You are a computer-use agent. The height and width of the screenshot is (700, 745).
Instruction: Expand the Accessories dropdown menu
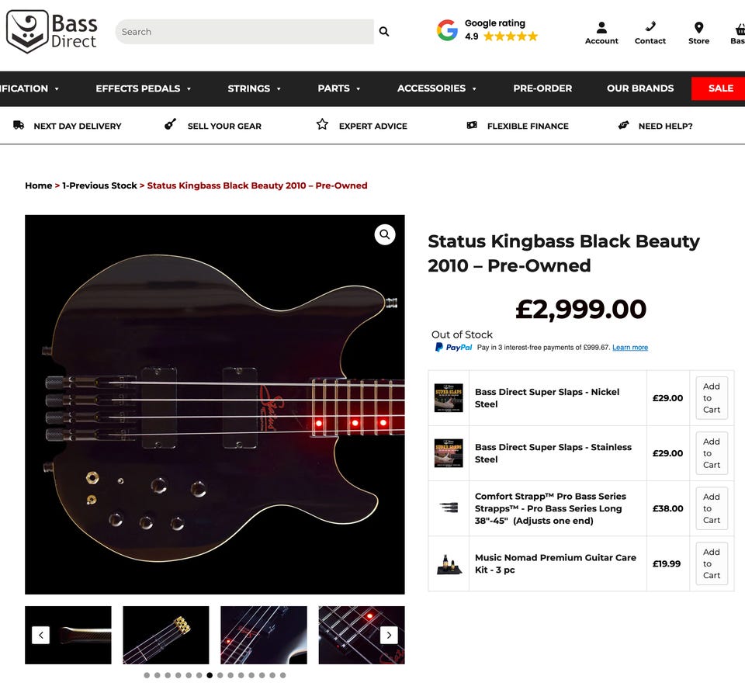click(436, 88)
